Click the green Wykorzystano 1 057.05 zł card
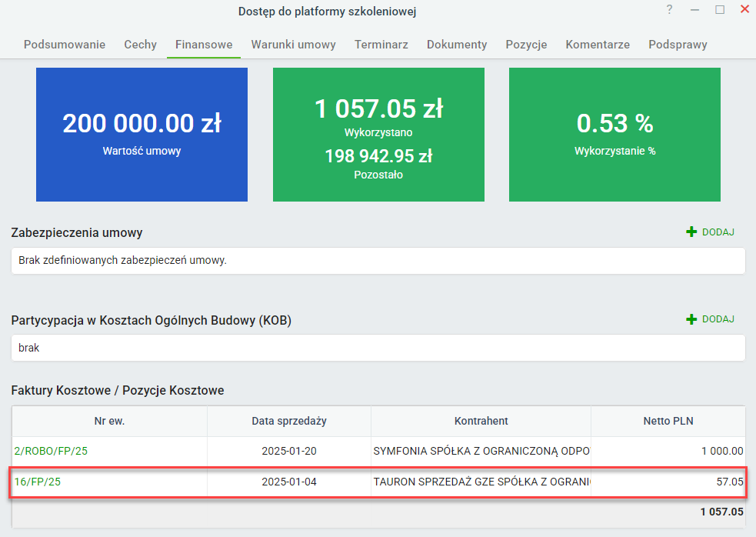This screenshot has height=537, width=756. (x=378, y=135)
